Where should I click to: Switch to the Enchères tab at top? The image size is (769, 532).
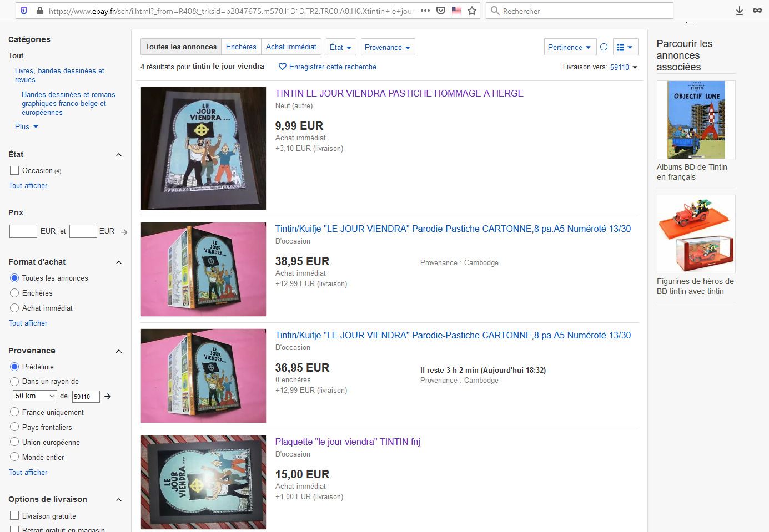tap(241, 47)
